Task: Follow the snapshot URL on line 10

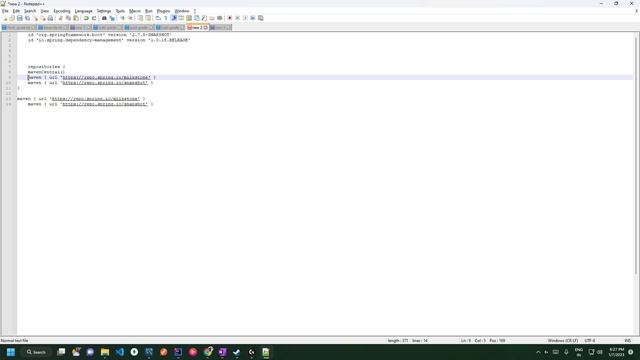Action: pos(105,83)
